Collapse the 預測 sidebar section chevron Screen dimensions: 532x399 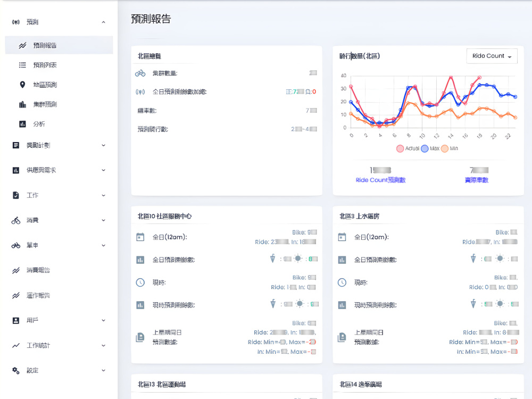click(104, 22)
